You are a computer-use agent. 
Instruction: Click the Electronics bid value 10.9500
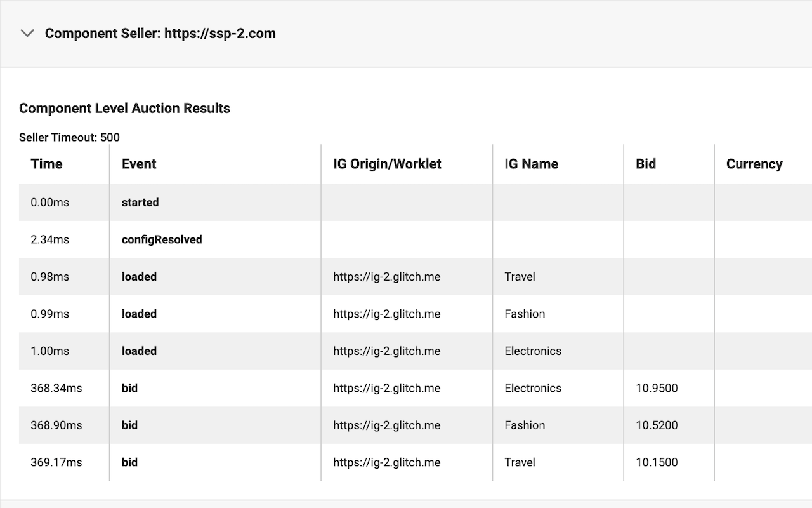click(x=657, y=388)
